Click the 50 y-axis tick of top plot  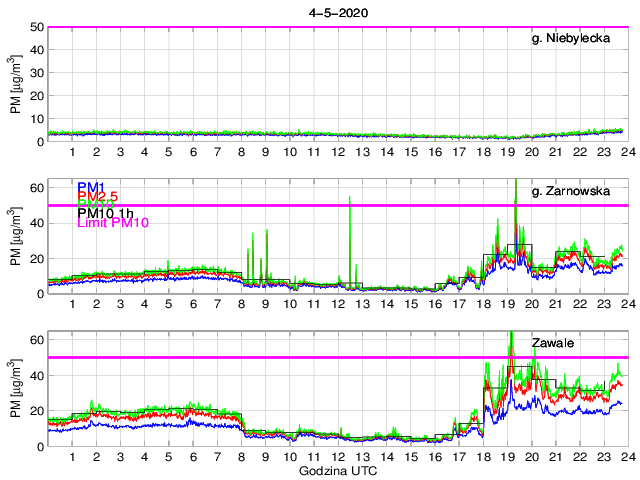click(37, 27)
